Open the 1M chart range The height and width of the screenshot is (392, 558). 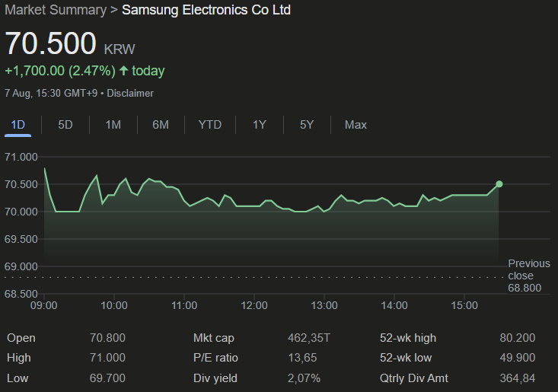pyautogui.click(x=113, y=125)
